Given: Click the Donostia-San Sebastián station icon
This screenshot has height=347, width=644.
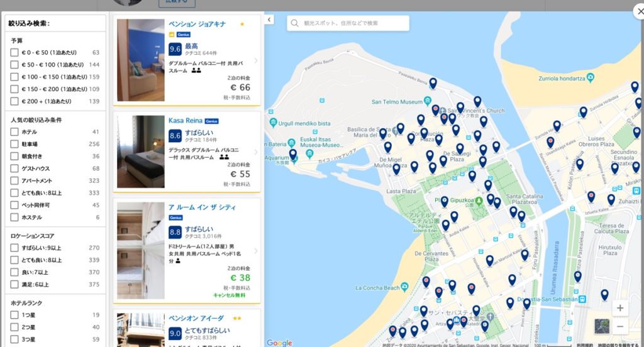Looking at the screenshot, I should tap(582, 299).
